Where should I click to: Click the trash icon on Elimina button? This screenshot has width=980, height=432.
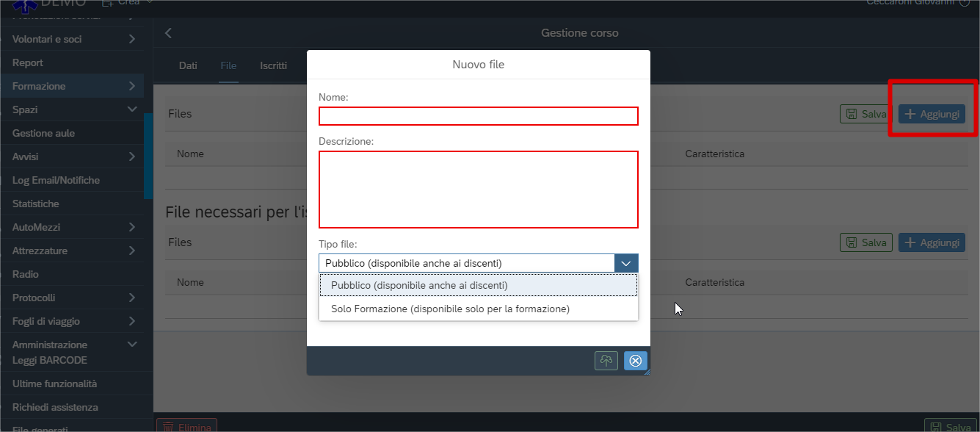point(168,427)
